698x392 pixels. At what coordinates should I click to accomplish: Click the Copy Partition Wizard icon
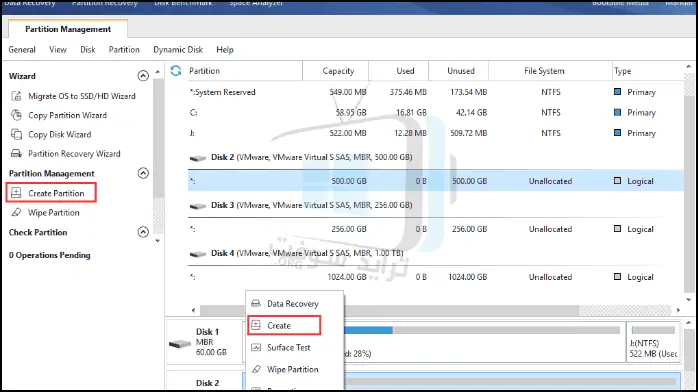click(16, 115)
